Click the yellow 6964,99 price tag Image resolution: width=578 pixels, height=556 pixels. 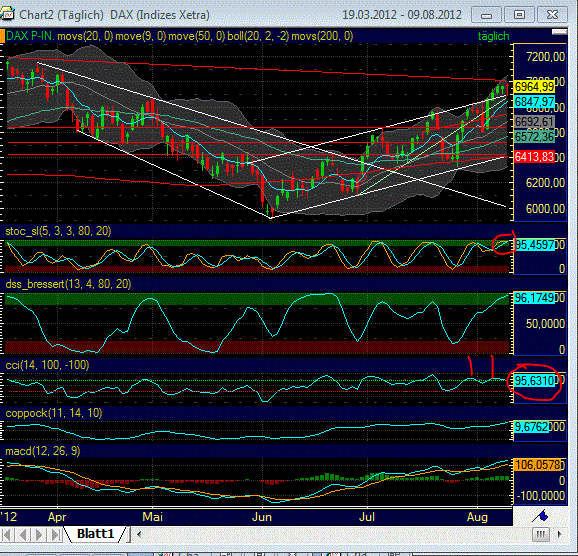click(535, 87)
